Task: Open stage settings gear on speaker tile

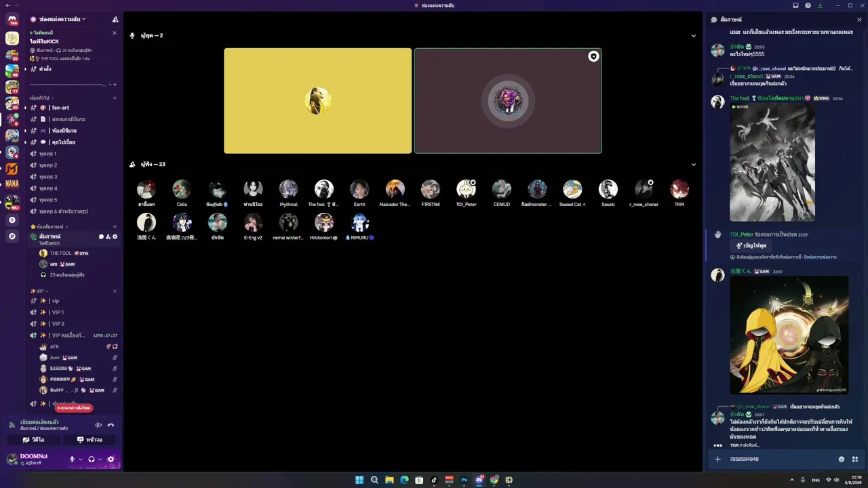Action: coord(593,56)
